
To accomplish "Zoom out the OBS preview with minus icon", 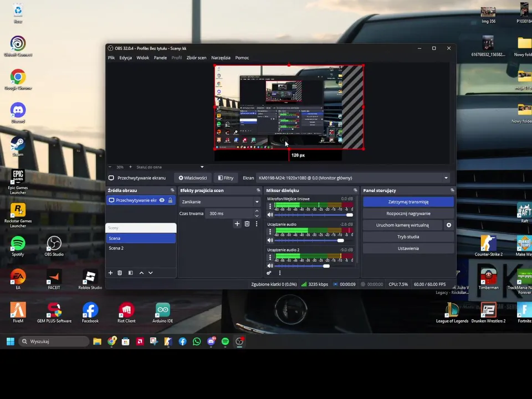I will [x=110, y=167].
